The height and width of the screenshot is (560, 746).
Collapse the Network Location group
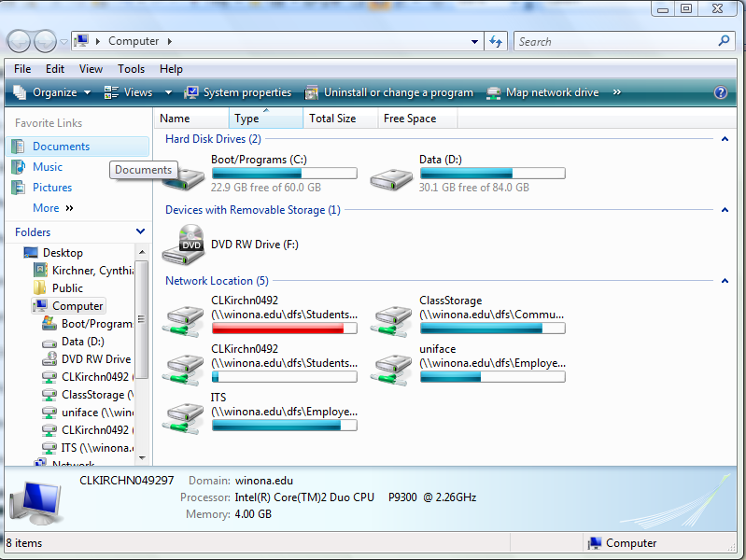(725, 281)
